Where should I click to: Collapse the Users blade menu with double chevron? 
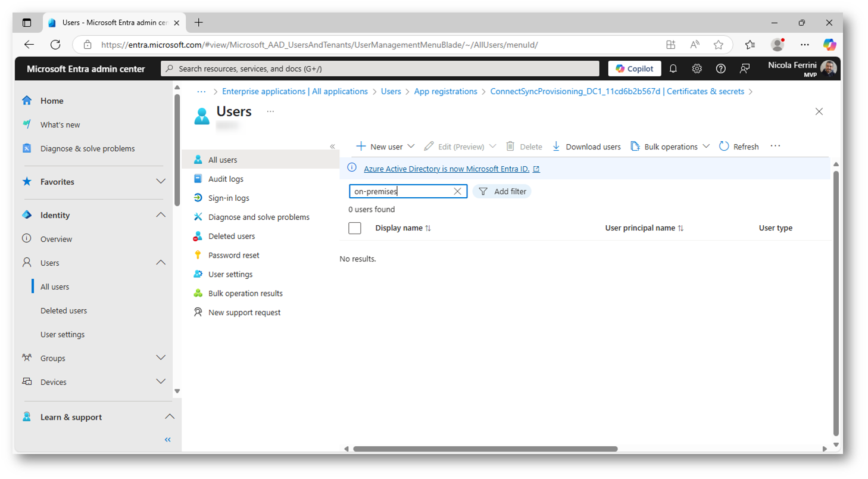point(332,147)
